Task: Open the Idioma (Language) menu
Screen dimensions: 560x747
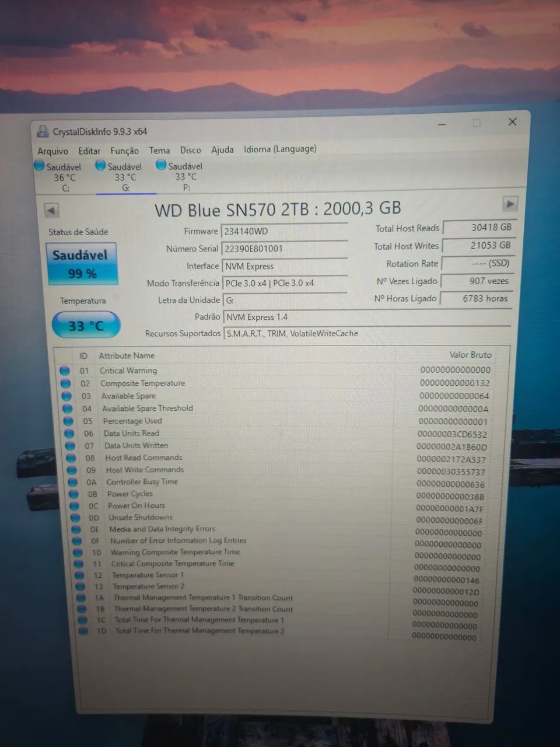Action: [x=280, y=149]
